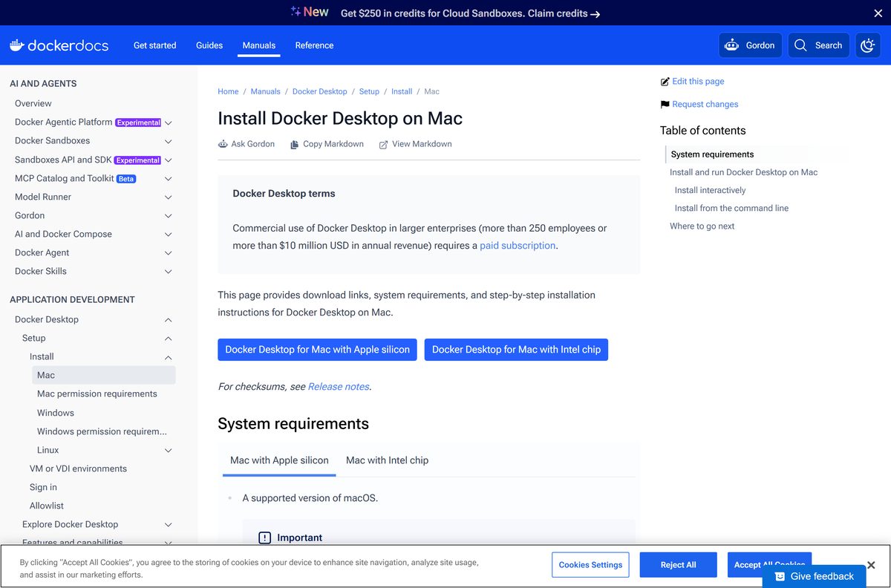Image resolution: width=891 pixels, height=588 pixels.
Task: Open Guides menu
Action: 209,45
